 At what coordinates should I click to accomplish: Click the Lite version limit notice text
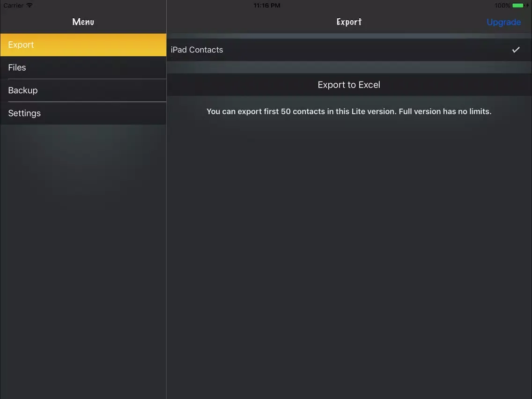[349, 111]
